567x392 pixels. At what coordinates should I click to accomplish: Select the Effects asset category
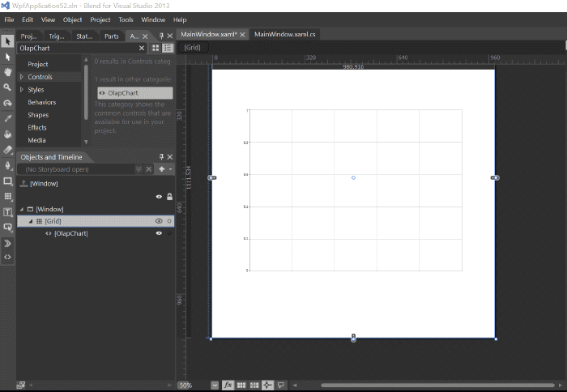tap(37, 128)
